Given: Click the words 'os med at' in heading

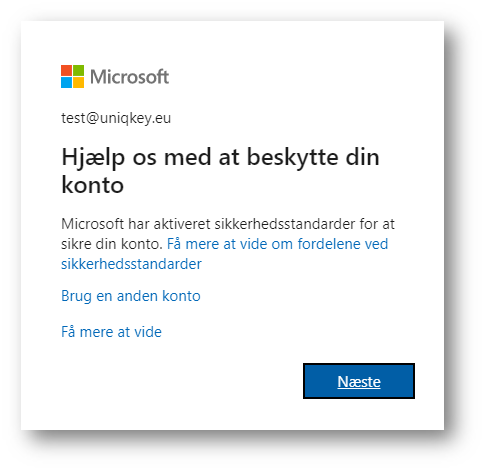Looking at the screenshot, I should coord(186,157).
